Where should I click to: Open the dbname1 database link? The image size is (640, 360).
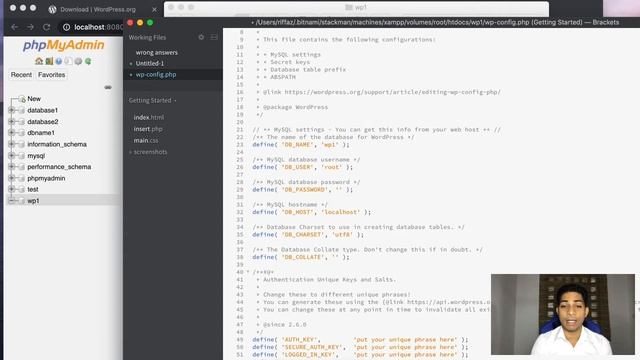click(x=41, y=133)
